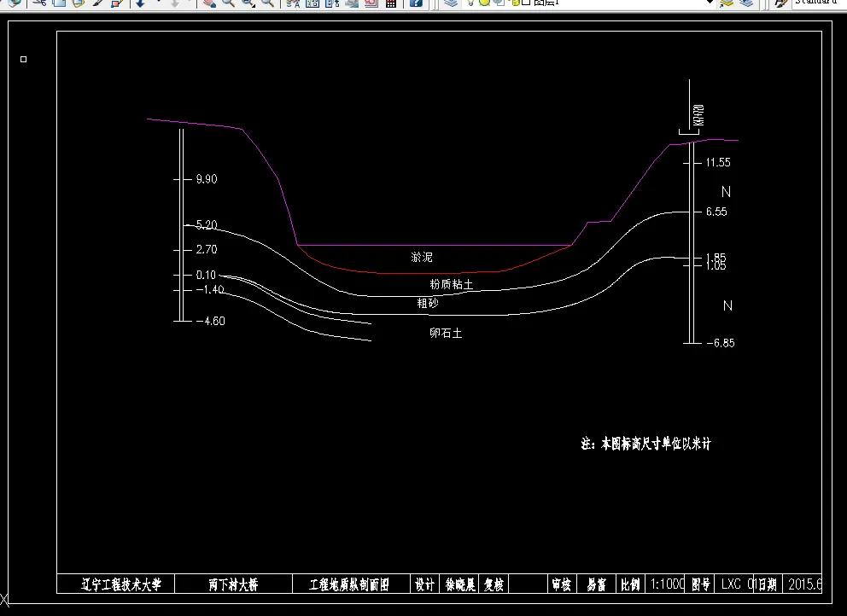Select the 粗砂 layer label
Viewport: 847px width, 616px height.
point(428,303)
